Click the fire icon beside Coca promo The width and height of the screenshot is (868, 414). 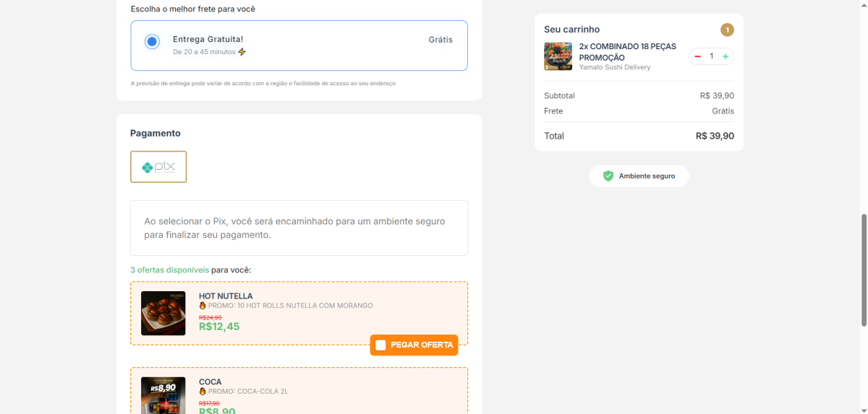coord(203,392)
